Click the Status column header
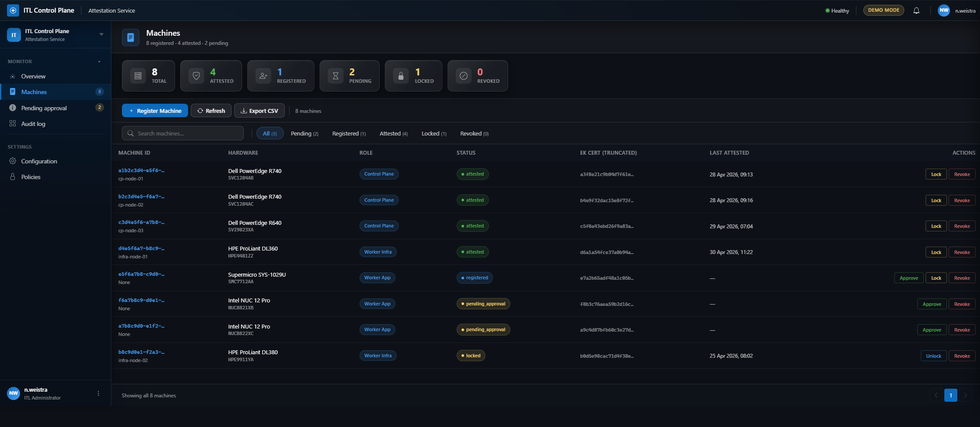The image size is (980, 427). tap(466, 153)
